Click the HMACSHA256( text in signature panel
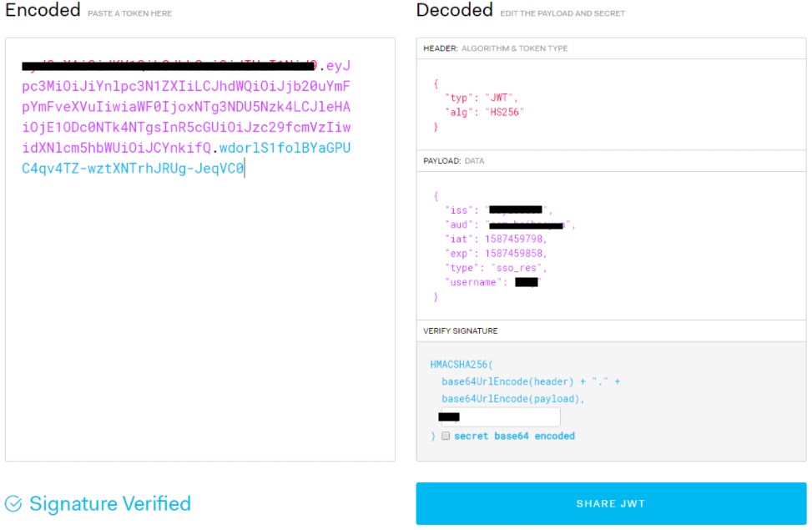The width and height of the screenshot is (812, 530). pos(462,365)
